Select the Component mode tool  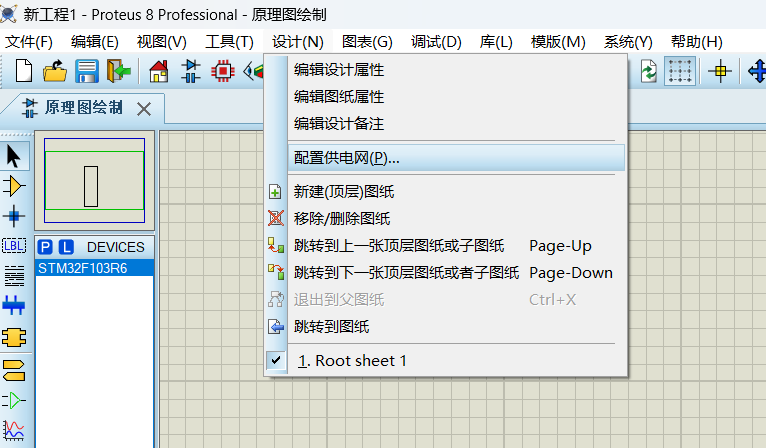[x=14, y=186]
